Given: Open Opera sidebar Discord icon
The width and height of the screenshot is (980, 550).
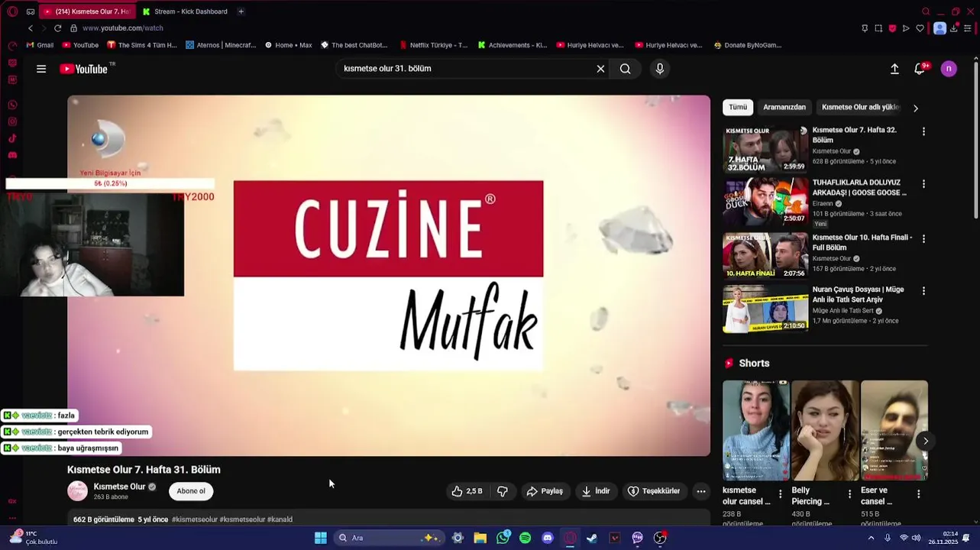Looking at the screenshot, I should pyautogui.click(x=12, y=155).
